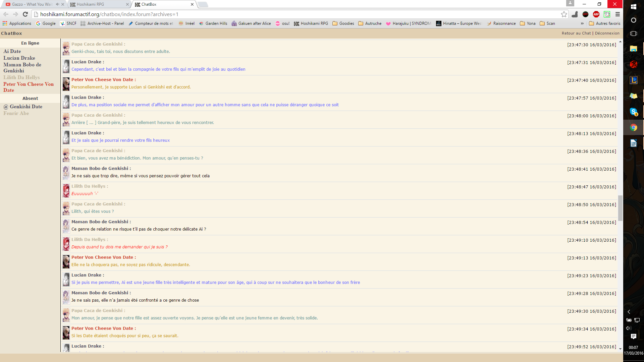Click the chat scrollbar thumb

tap(620, 208)
